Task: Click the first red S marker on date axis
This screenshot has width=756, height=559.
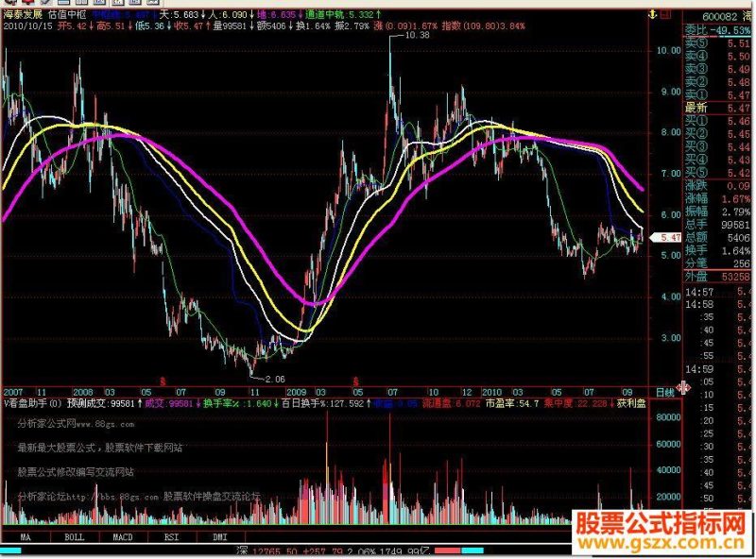Action: (x=163, y=381)
